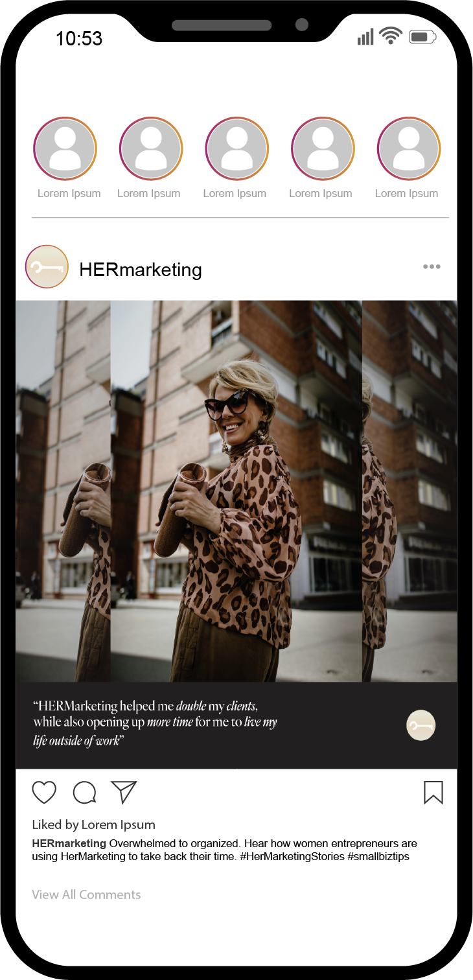Tap the battery status icon
Screen dimensions: 473x980
pos(422,37)
